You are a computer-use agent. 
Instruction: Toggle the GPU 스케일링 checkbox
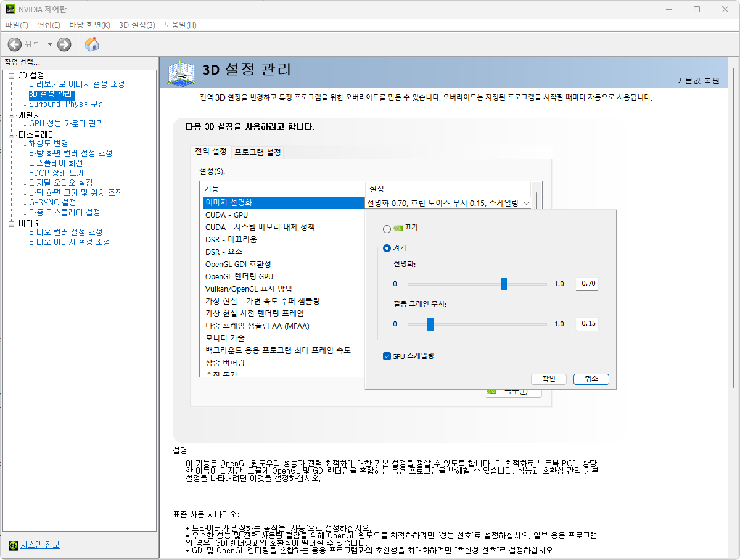coord(387,356)
